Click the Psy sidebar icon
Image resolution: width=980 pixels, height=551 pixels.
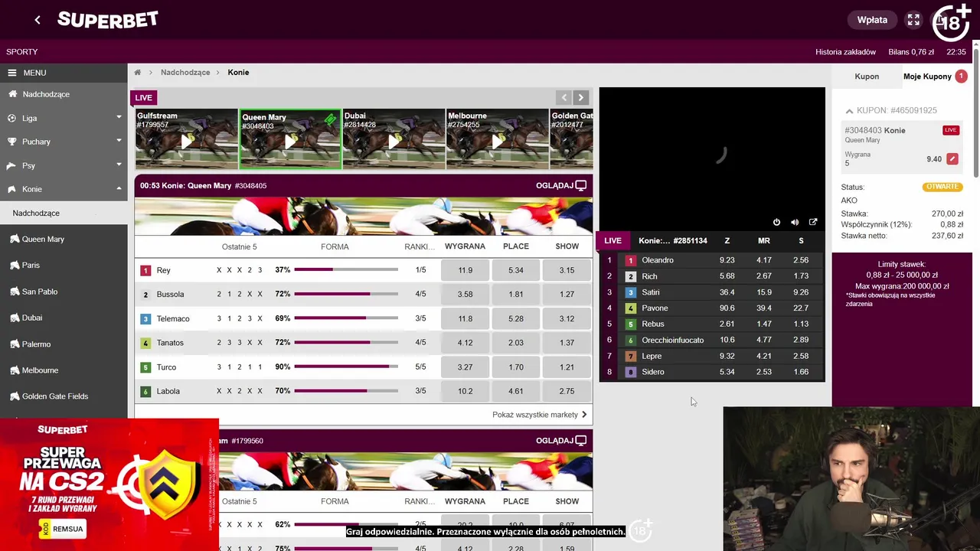(12, 165)
